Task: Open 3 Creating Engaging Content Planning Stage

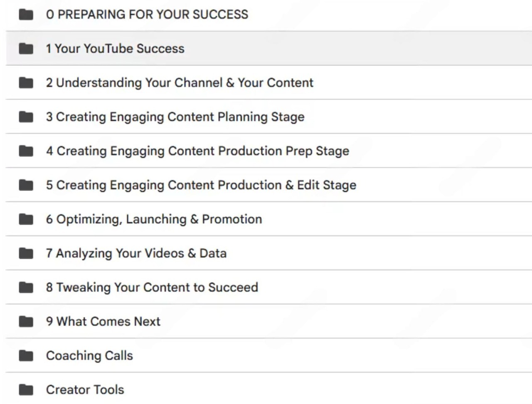Action: point(175,117)
